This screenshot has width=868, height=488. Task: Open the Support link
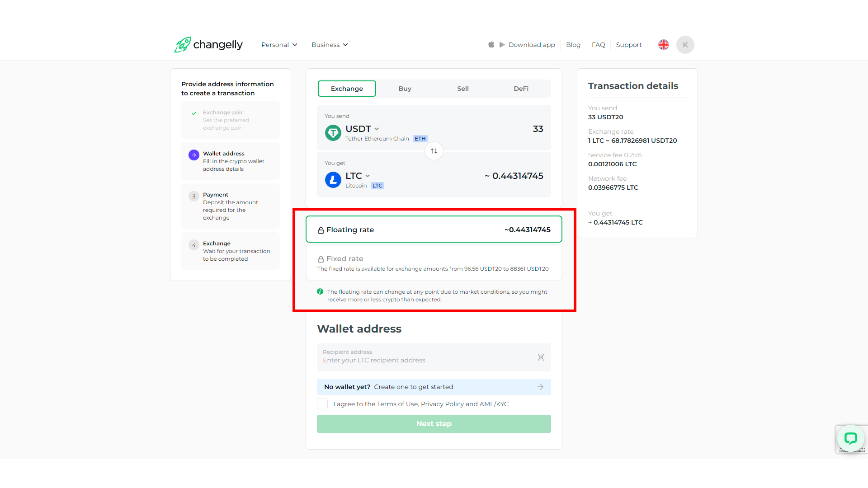pyautogui.click(x=629, y=45)
